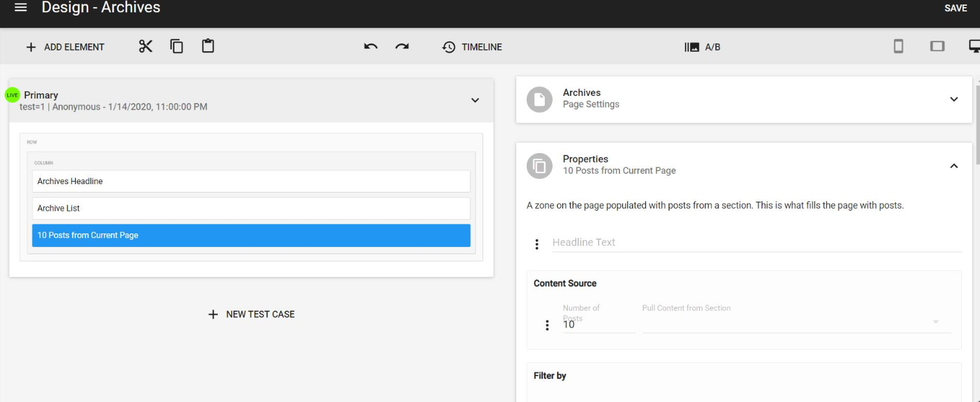Switch to tablet preview
The image size is (980, 402).
pos(937,46)
